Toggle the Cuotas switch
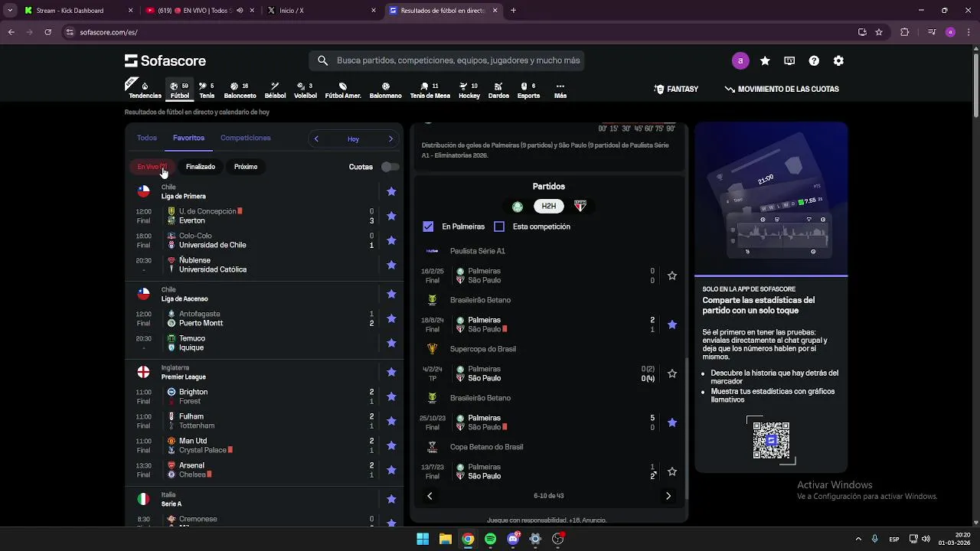 [390, 166]
